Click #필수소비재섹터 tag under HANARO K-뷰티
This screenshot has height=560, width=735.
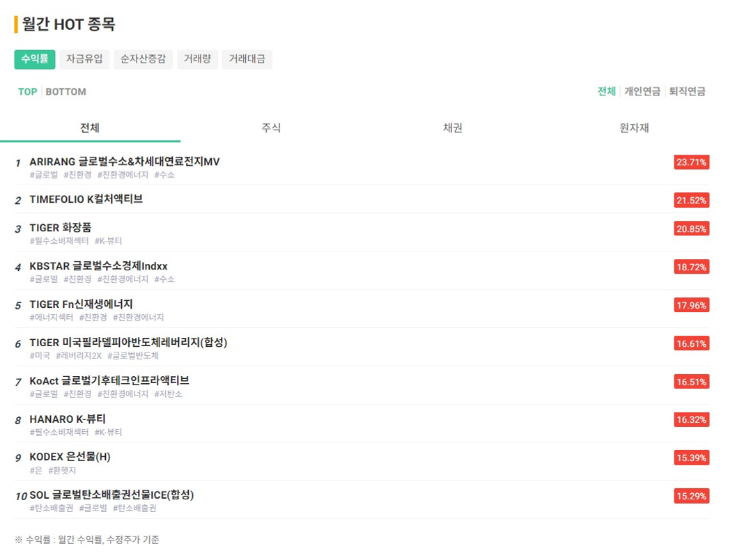point(59,432)
